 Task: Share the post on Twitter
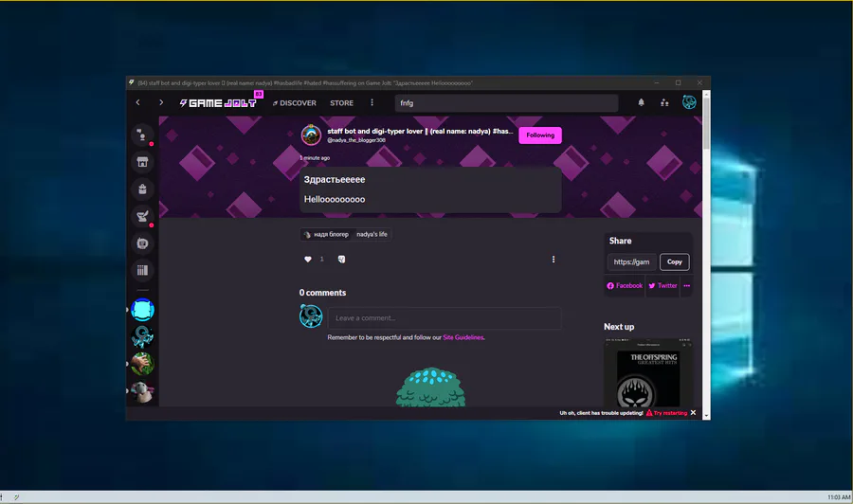pos(662,286)
